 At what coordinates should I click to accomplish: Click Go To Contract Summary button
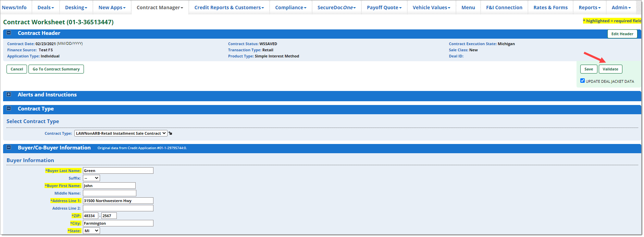[56, 69]
